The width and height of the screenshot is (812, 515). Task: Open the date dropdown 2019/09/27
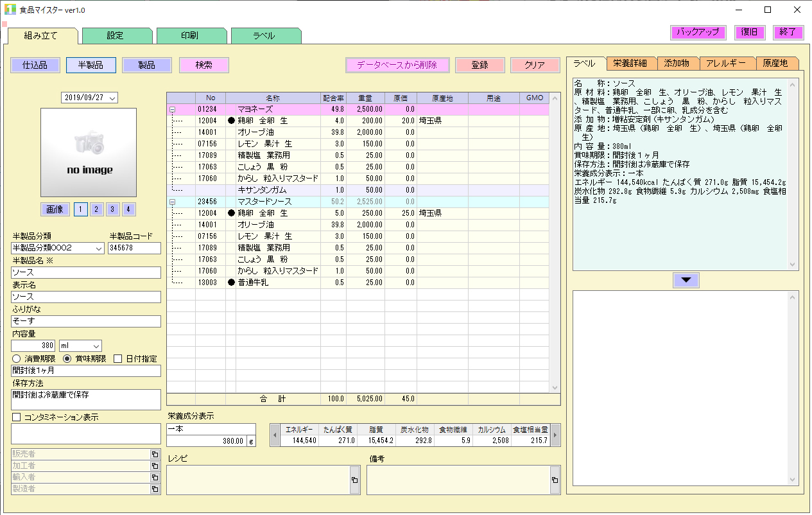[113, 98]
